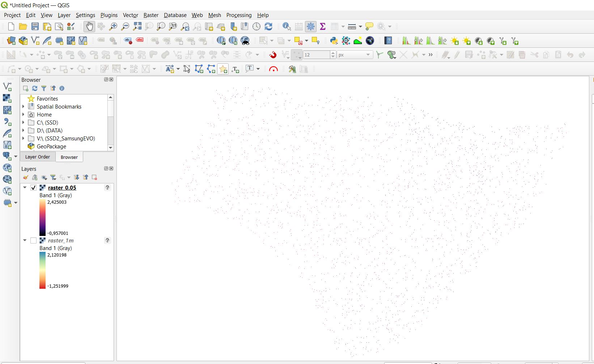This screenshot has height=364, width=594.
Task: Refresh the Browser panel
Action: click(x=34, y=88)
